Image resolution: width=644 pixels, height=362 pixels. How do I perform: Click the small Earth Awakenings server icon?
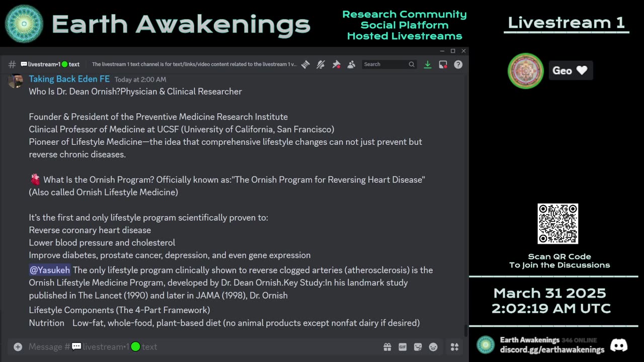coord(486,345)
